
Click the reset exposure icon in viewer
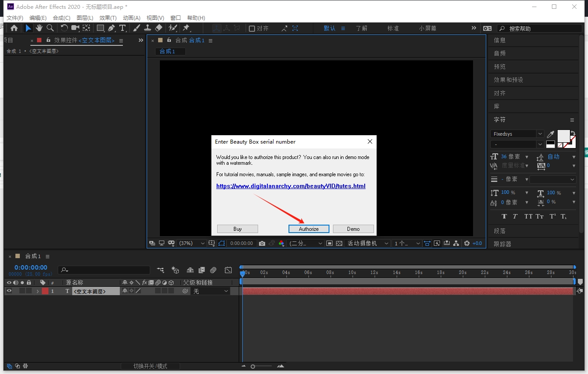click(467, 243)
